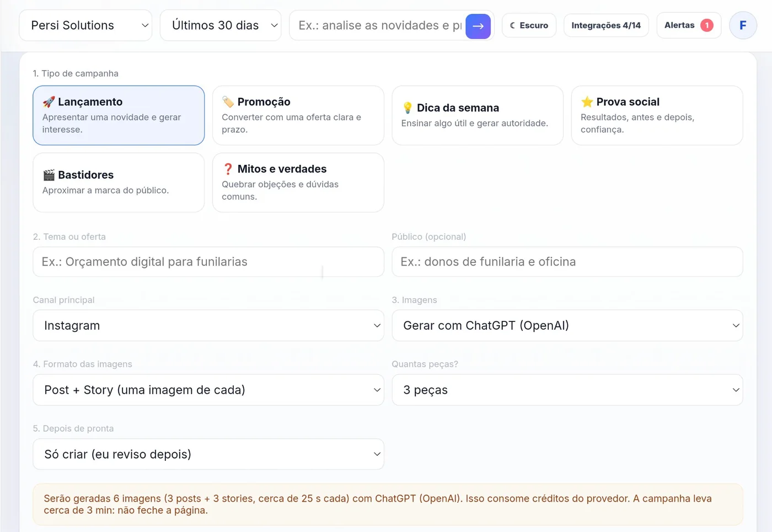
Task: Click the star icon beside Prova social
Action: click(587, 102)
